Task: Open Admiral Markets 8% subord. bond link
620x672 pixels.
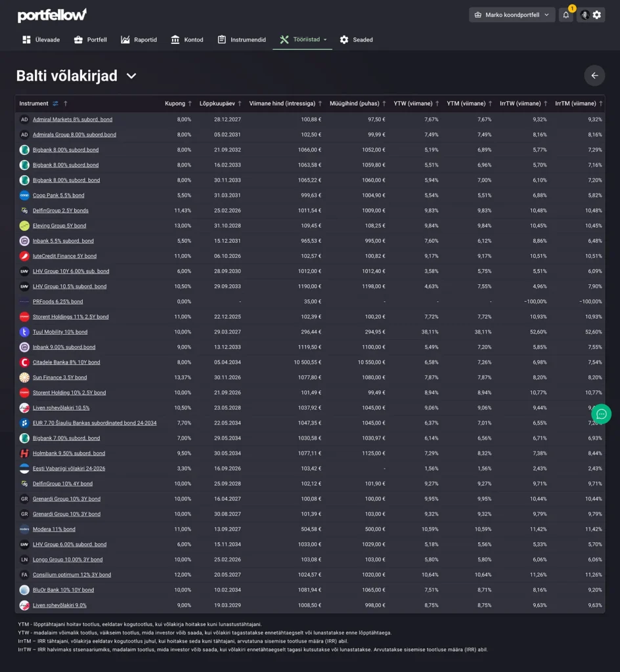Action: tap(72, 119)
